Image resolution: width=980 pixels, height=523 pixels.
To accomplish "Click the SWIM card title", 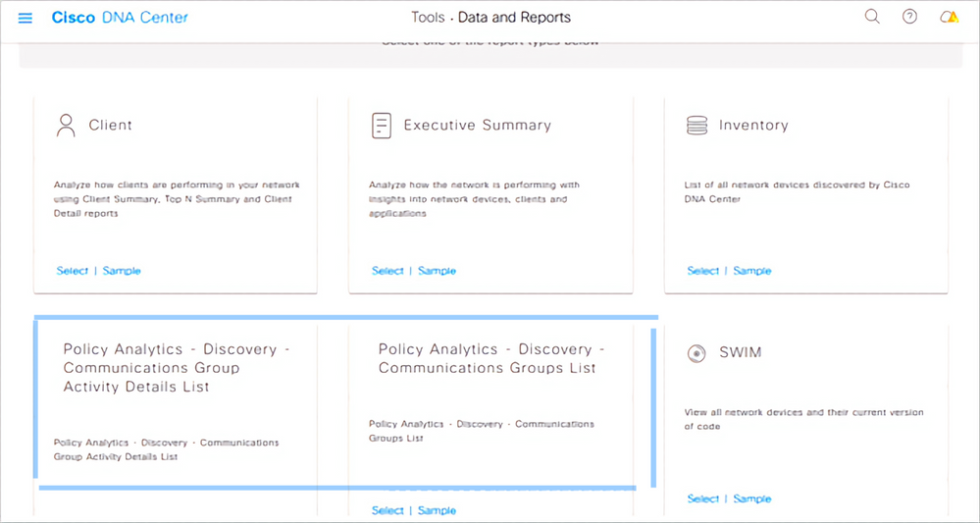I will [x=741, y=353].
